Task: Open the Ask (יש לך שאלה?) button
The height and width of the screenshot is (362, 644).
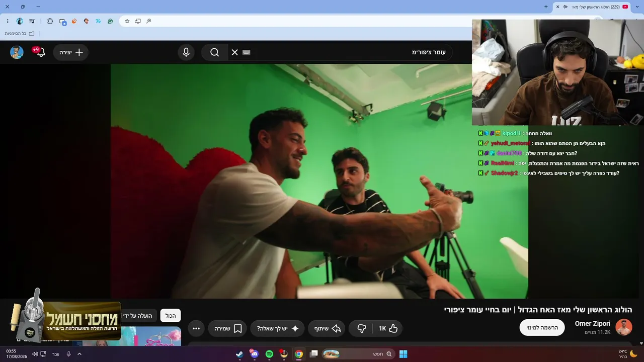Action: 277,328
